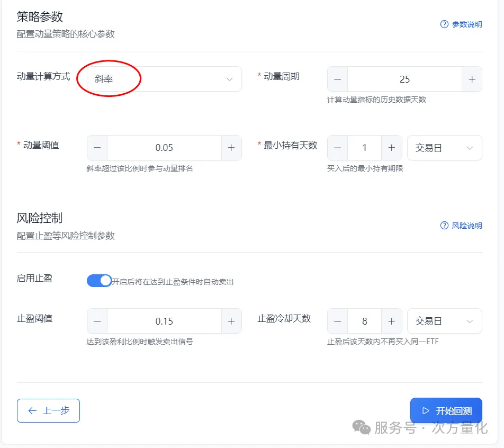Click the plus icon to increase 止盈冷却天数
This screenshot has width=504, height=448.
pos(392,321)
